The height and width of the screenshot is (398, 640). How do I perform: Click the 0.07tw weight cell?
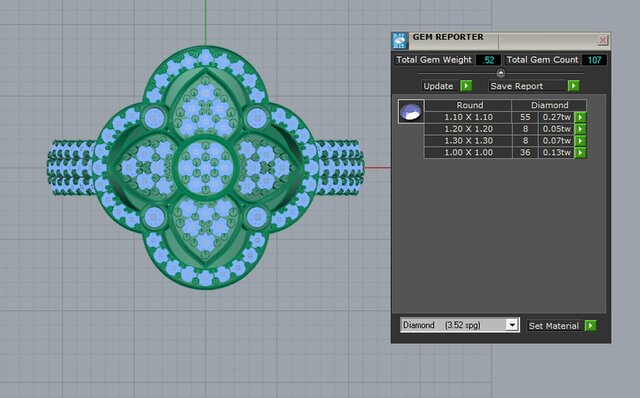tap(556, 141)
